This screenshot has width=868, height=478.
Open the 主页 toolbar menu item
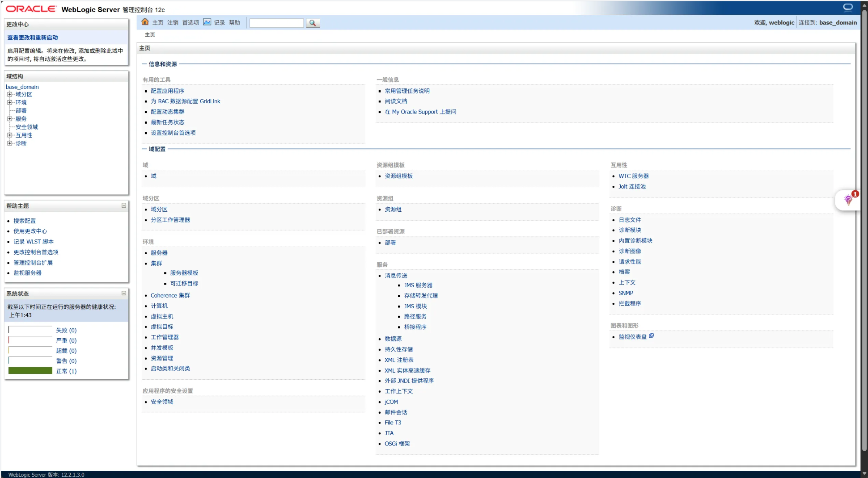[158, 23]
